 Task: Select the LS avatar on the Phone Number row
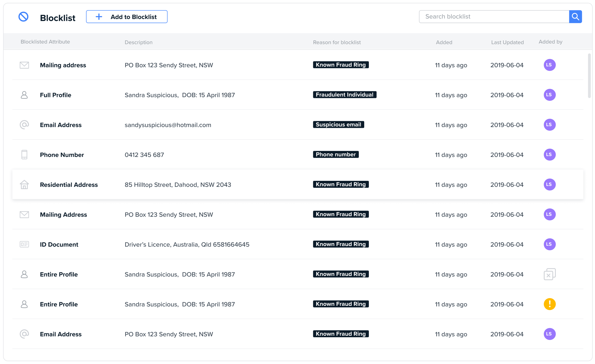click(549, 155)
